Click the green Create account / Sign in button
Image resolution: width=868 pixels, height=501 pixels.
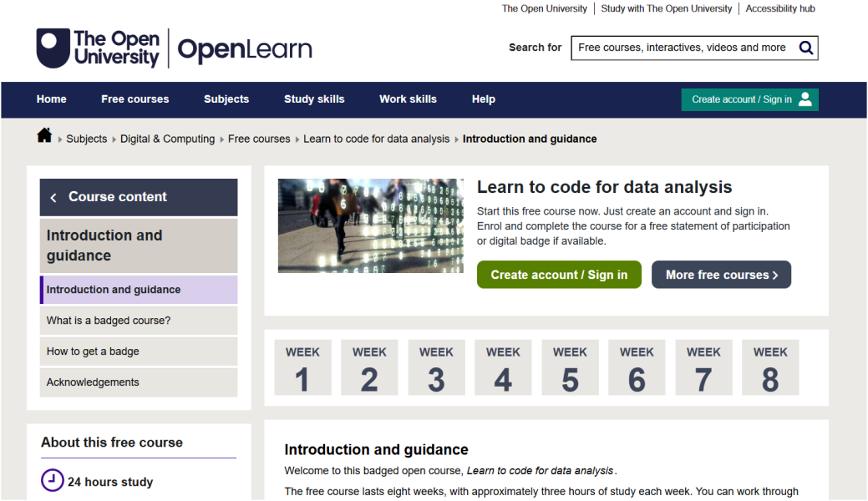559,275
